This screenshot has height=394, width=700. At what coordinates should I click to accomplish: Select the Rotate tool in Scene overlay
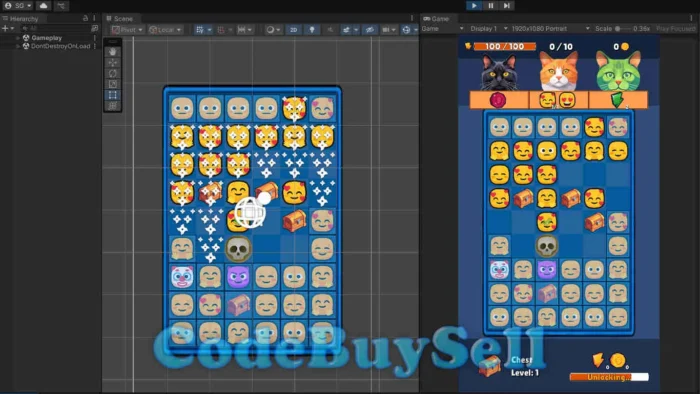click(x=112, y=73)
